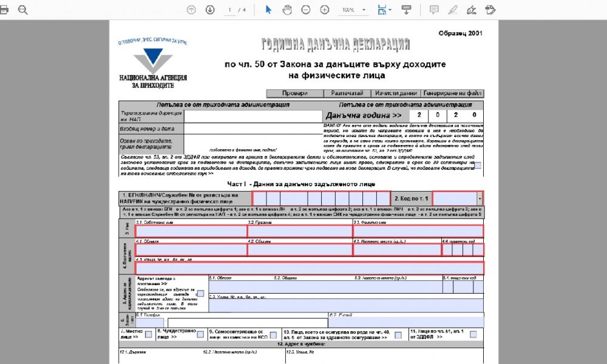Screen dimensions: 607x364
Task: Check the 8. Чуждестранно лице box
Action: (200, 334)
